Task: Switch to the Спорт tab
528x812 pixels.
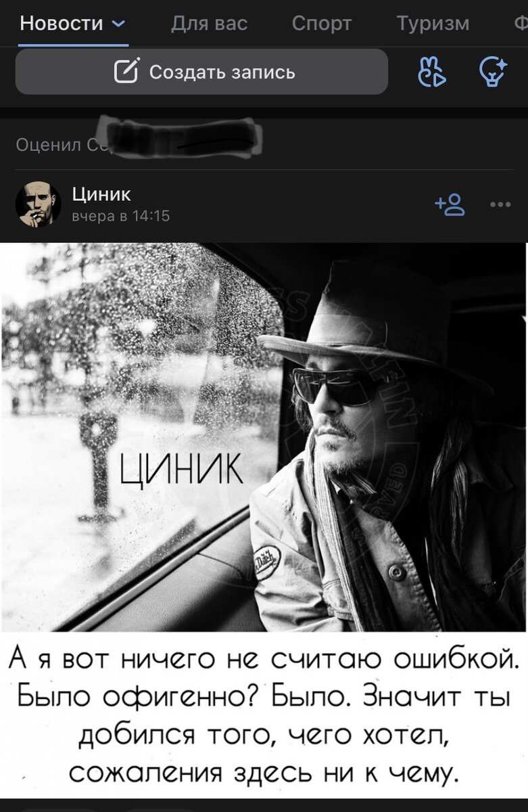Action: [322, 24]
